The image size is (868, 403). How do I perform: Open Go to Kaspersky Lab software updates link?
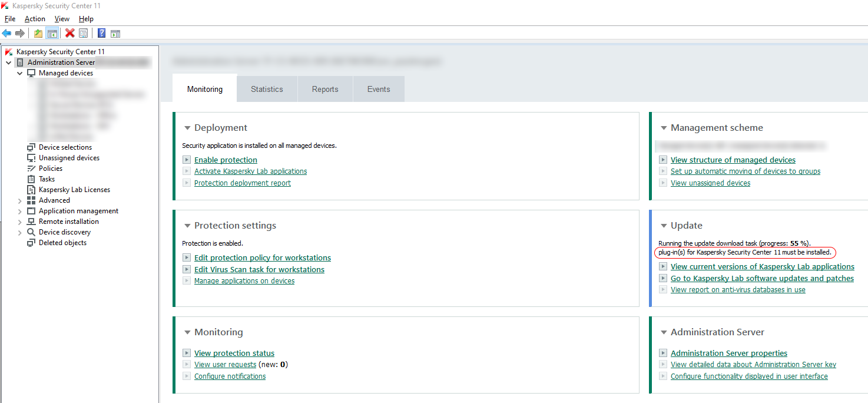(762, 278)
